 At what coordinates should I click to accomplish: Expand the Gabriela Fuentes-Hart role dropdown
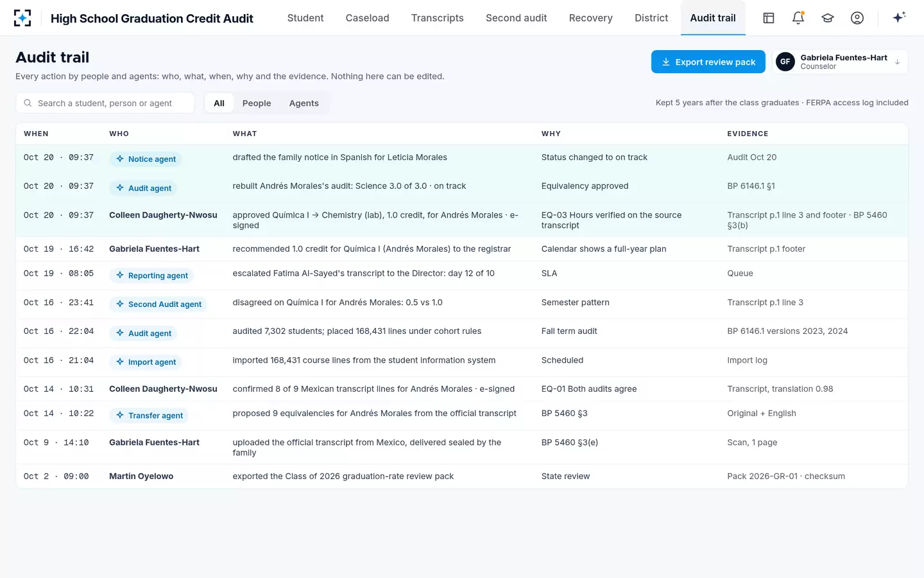(x=840, y=62)
